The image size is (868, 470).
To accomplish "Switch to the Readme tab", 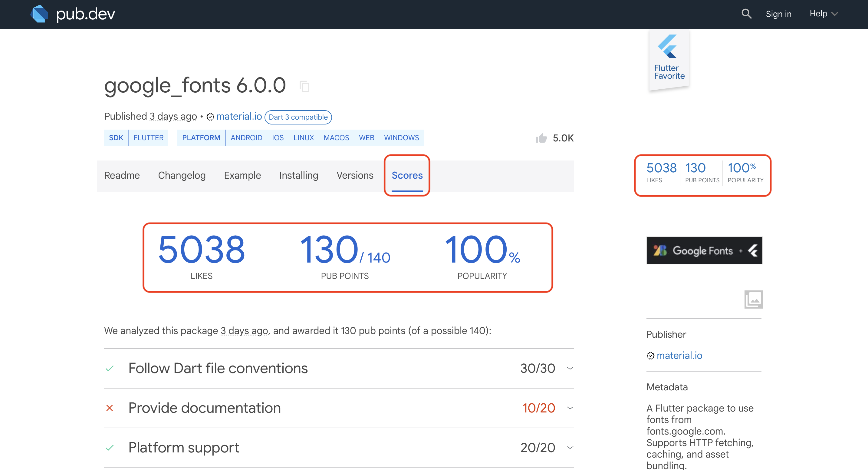I will pyautogui.click(x=122, y=175).
